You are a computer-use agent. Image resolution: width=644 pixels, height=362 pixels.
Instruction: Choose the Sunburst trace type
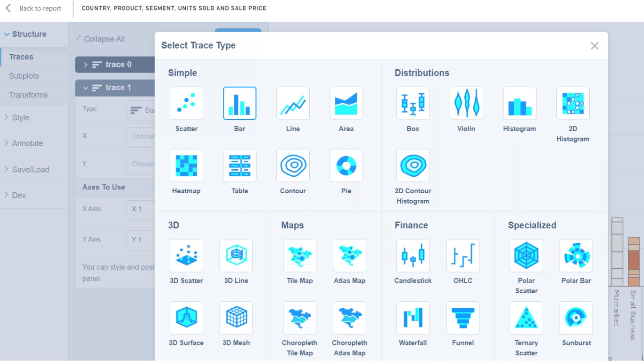coord(576,318)
